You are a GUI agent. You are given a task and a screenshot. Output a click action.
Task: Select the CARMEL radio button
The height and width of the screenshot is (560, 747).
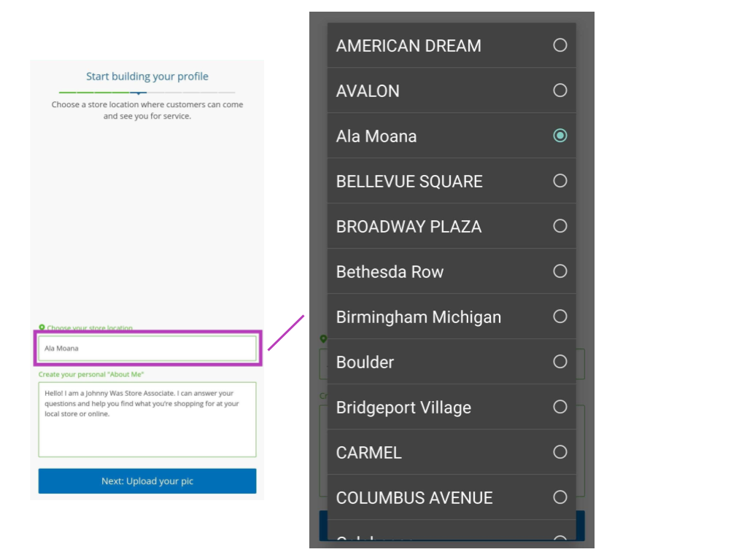pos(560,452)
